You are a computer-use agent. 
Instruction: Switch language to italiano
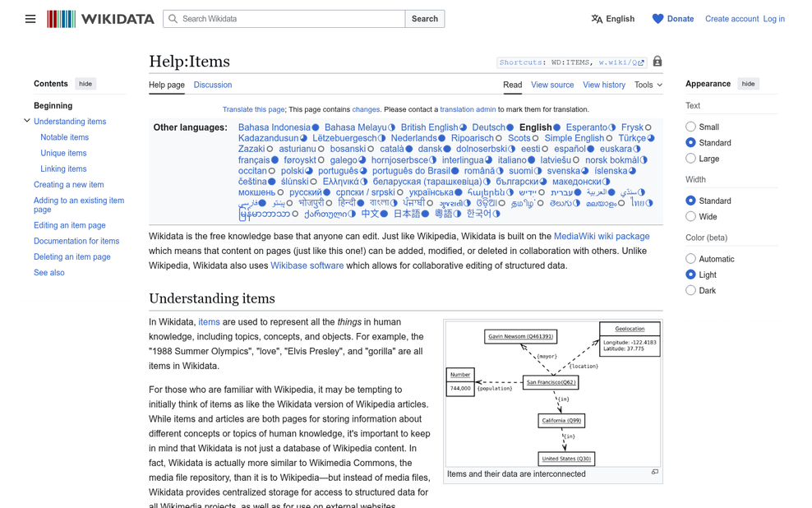click(x=512, y=160)
